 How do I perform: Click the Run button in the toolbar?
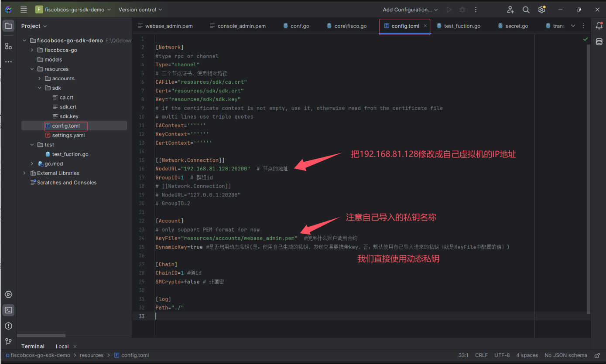tap(449, 10)
